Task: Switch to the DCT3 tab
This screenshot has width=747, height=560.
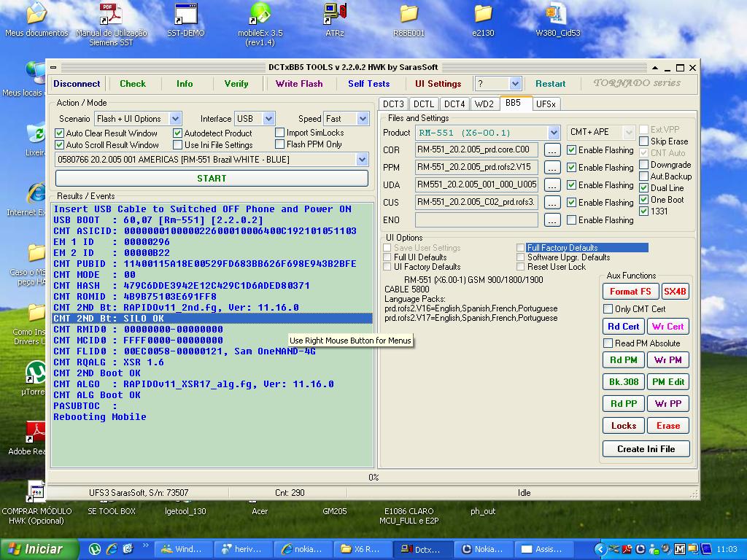Action: click(393, 104)
